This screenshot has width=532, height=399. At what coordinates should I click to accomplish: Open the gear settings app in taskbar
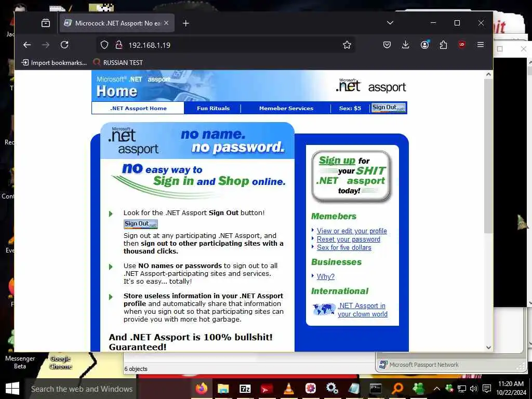[x=332, y=389]
